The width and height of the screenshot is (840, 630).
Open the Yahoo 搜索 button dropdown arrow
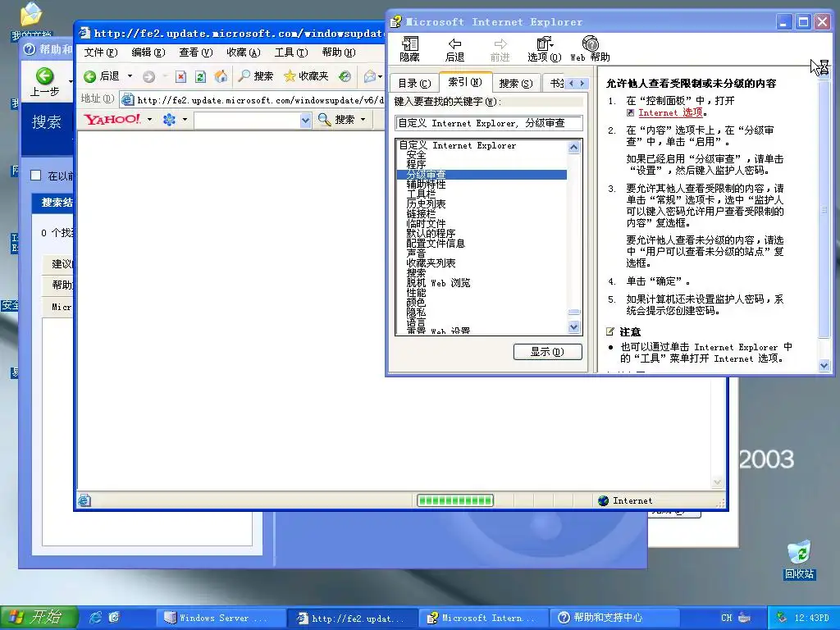(363, 120)
